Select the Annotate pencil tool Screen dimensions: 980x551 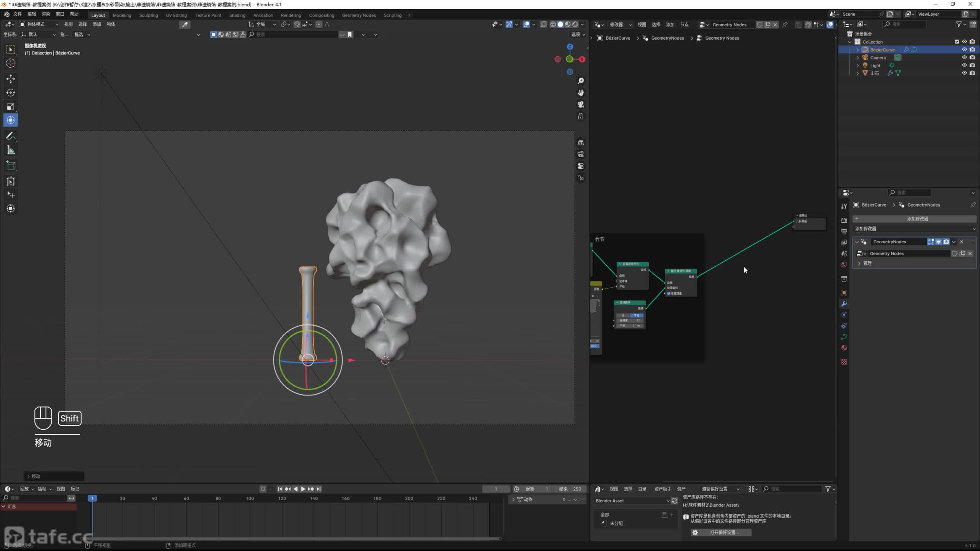[x=11, y=136]
